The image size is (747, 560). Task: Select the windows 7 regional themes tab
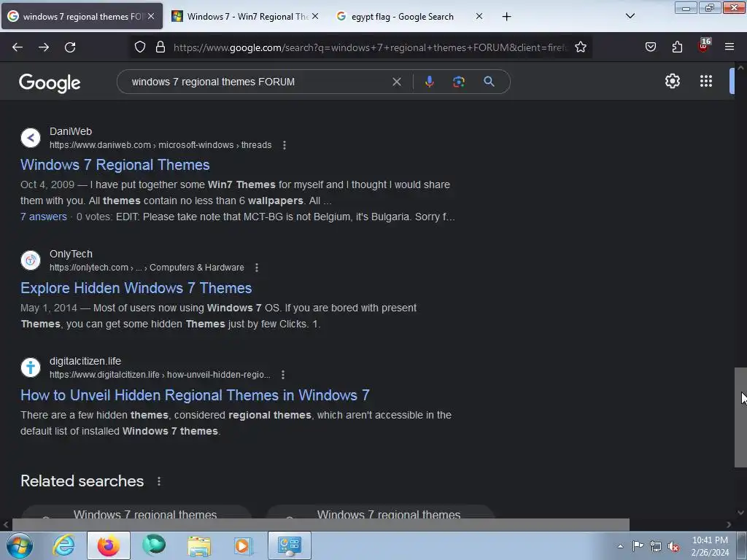point(82,17)
